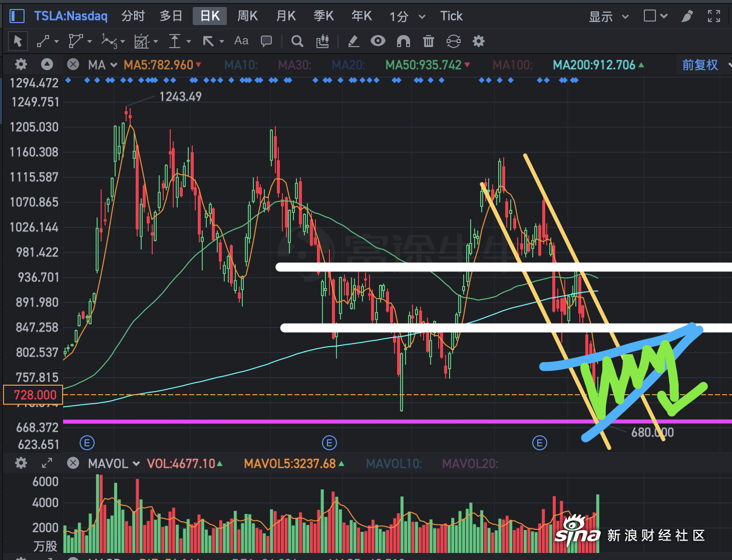Click the 728.000 current price label
The width and height of the screenshot is (732, 560).
[x=33, y=395]
